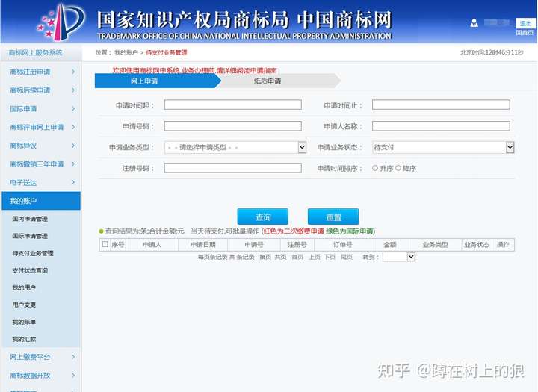Click 首页 pagination link
Viewport: 538px width, 392px height.
(297, 257)
